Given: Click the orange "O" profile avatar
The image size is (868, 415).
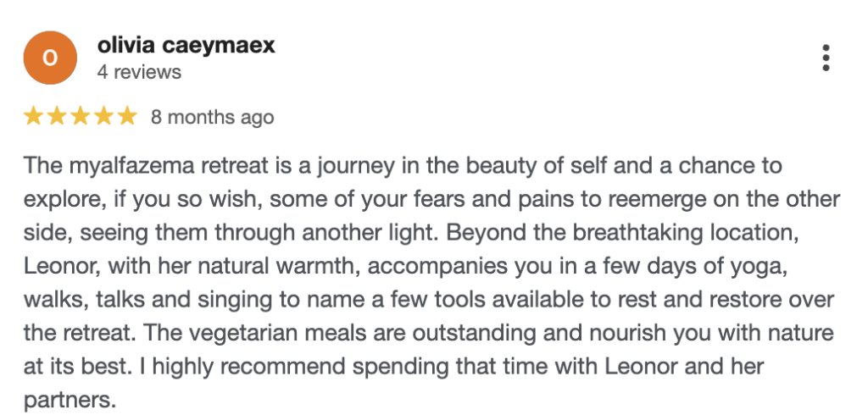Looking at the screenshot, I should click(50, 58).
